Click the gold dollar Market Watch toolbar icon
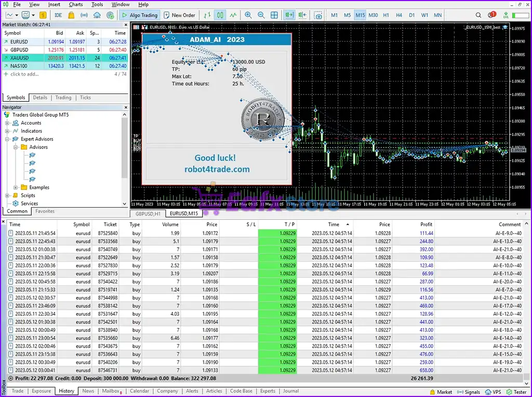This screenshot has width=532, height=397. tap(43, 15)
